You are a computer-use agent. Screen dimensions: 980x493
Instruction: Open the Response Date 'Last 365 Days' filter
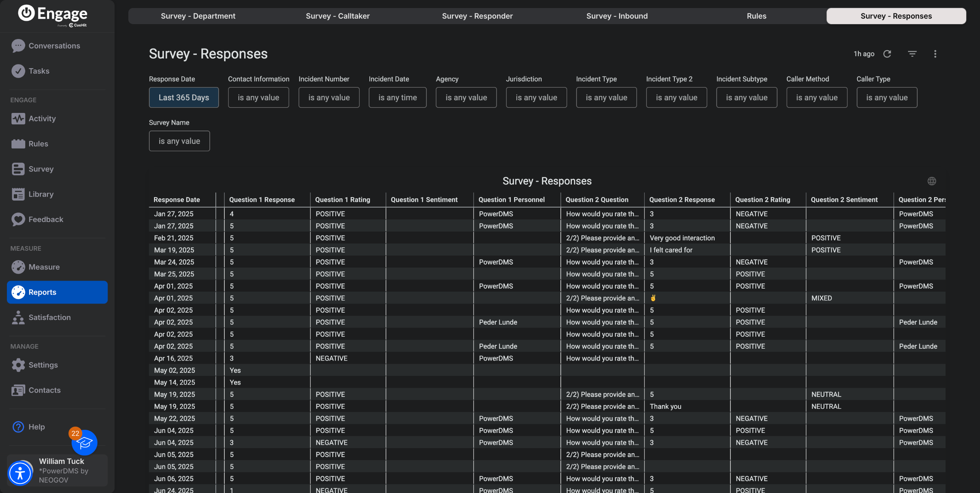184,98
